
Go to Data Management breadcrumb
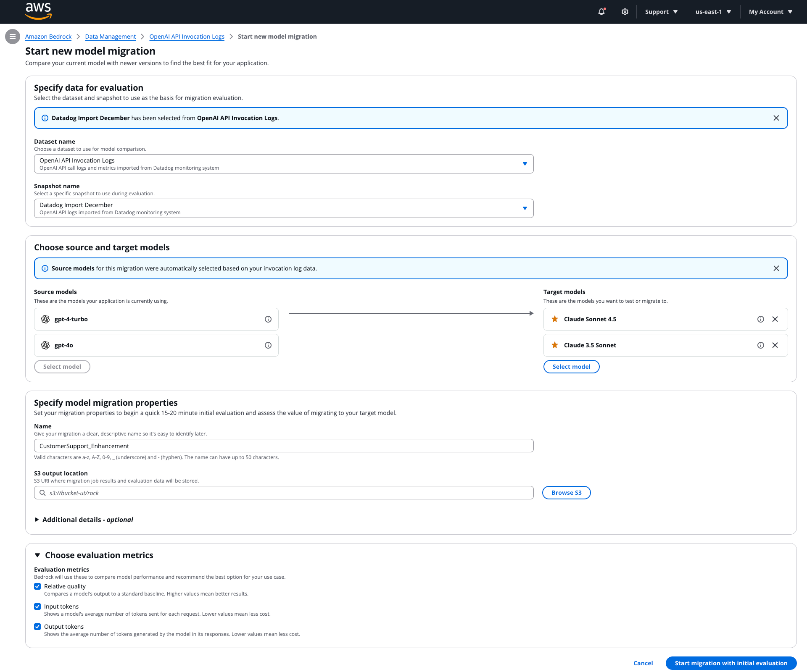pos(111,37)
